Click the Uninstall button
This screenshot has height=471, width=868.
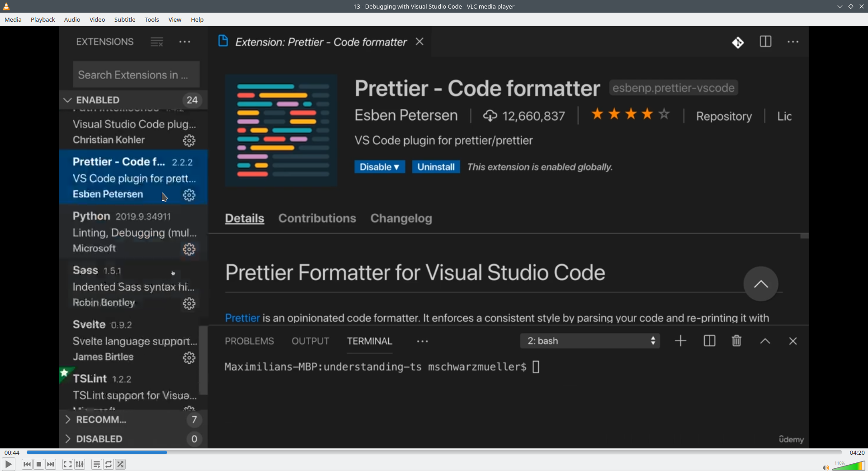436,167
